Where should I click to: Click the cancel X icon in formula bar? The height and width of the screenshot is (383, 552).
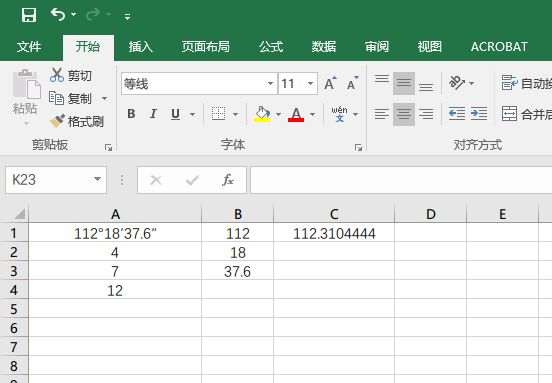coord(156,180)
